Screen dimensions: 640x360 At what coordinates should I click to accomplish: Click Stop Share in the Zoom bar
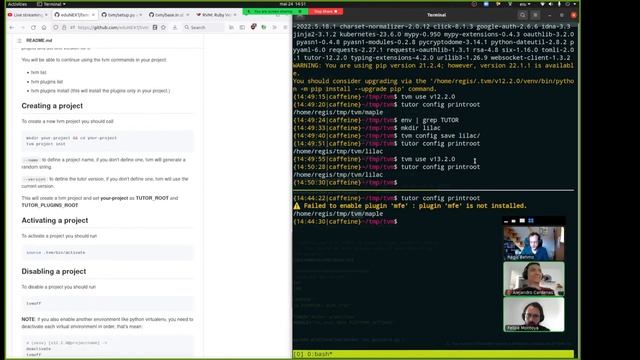coord(325,11)
